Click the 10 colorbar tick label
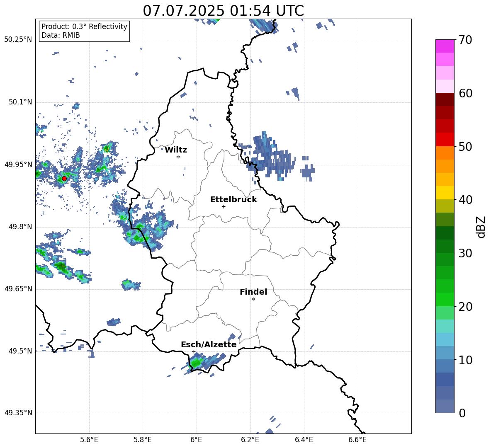 465,360
